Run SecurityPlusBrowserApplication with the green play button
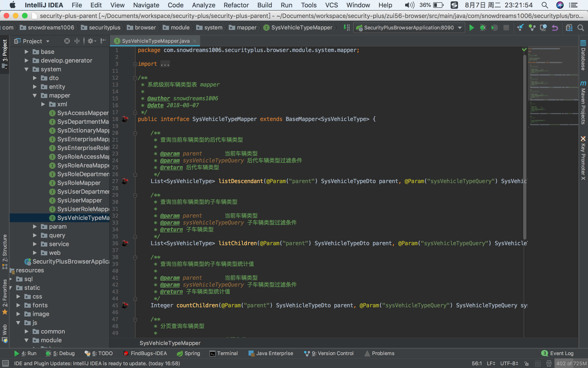This screenshot has height=368, width=588. point(472,28)
